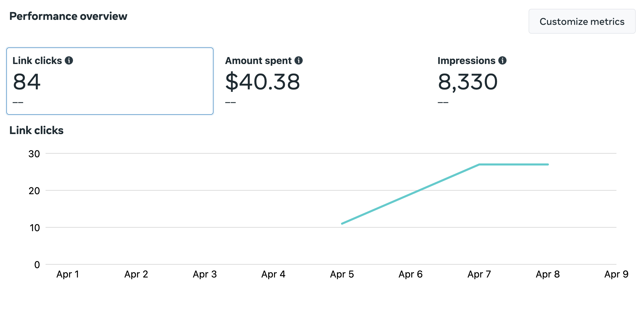Click the Apr 6 x-axis label
The height and width of the screenshot is (315, 644).
coord(410,274)
